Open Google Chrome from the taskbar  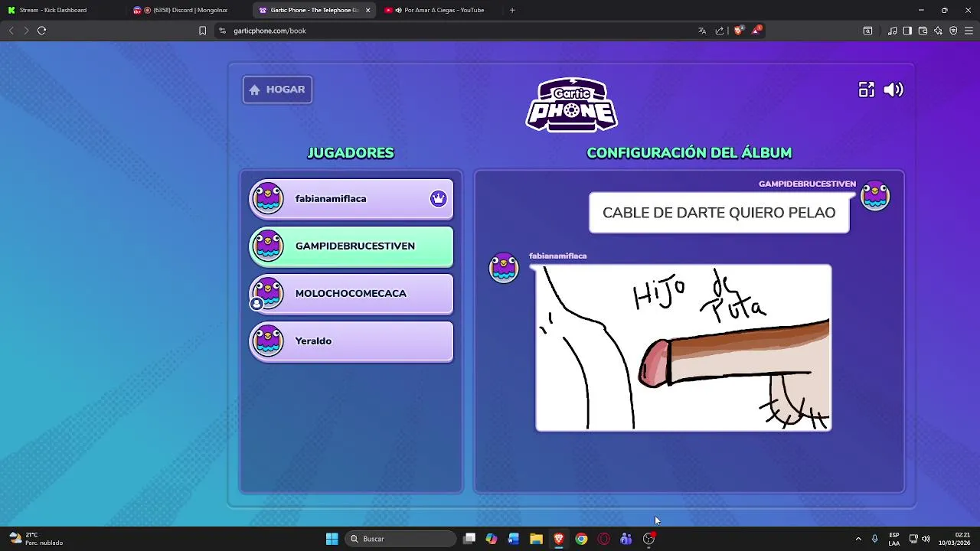coord(581,539)
